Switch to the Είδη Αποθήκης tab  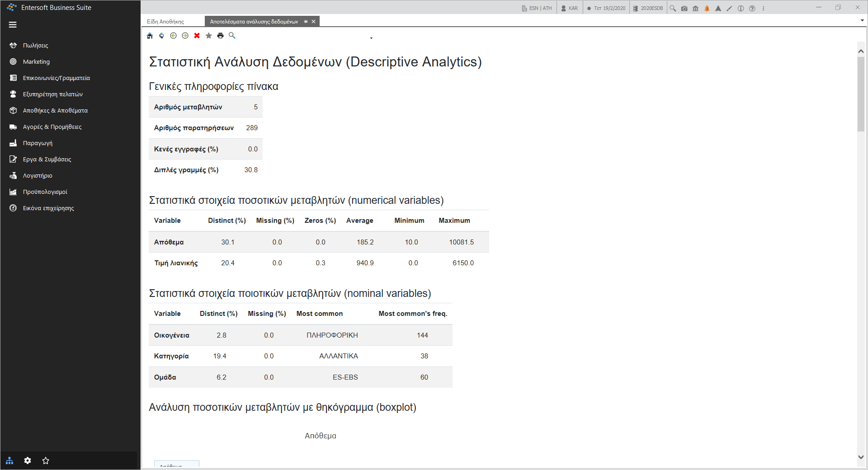(x=165, y=21)
